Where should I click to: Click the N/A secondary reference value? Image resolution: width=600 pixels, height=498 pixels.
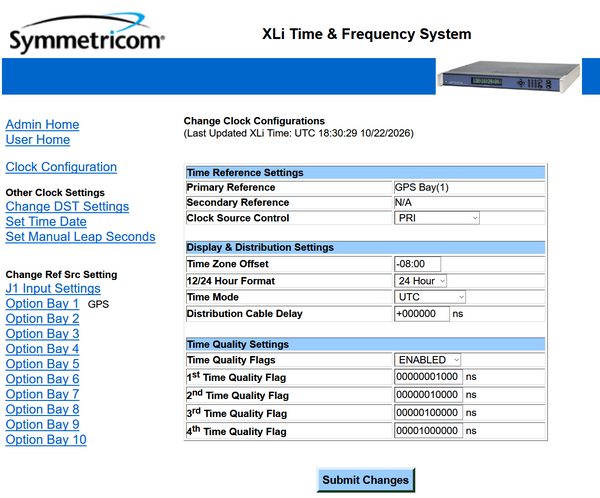point(403,202)
